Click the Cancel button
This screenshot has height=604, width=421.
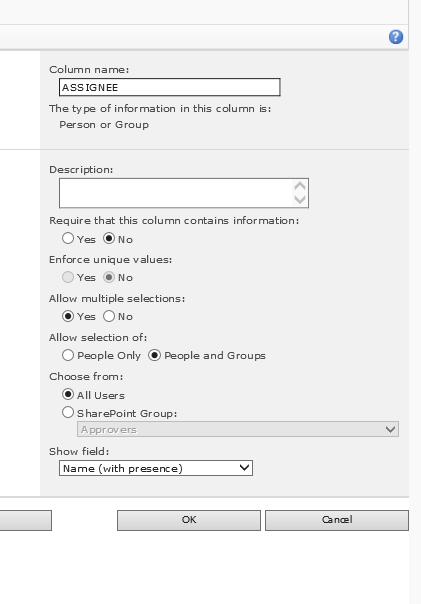(337, 520)
